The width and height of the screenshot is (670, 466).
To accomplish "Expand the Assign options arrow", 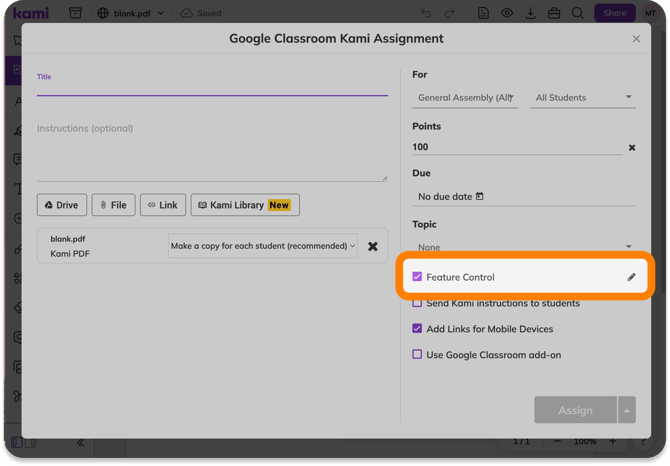I will tap(627, 410).
